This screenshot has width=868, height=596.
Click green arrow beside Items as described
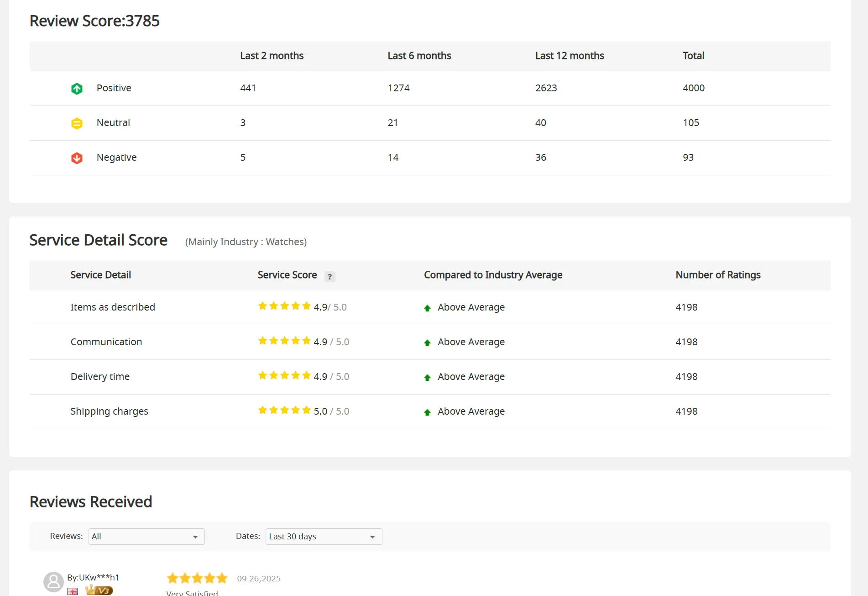click(x=427, y=308)
